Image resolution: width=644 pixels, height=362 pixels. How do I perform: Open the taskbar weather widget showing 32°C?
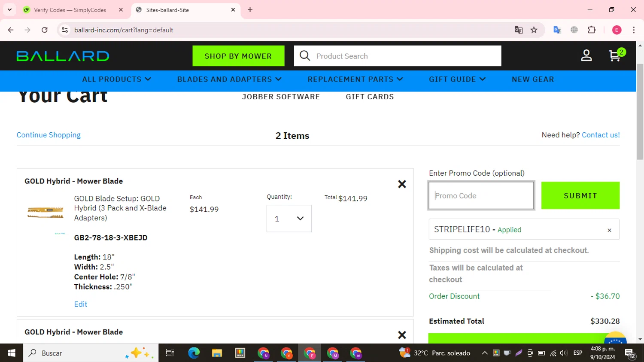[434, 353]
